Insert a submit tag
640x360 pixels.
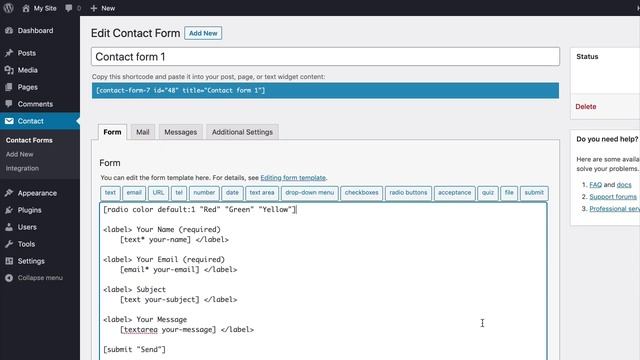[534, 193]
